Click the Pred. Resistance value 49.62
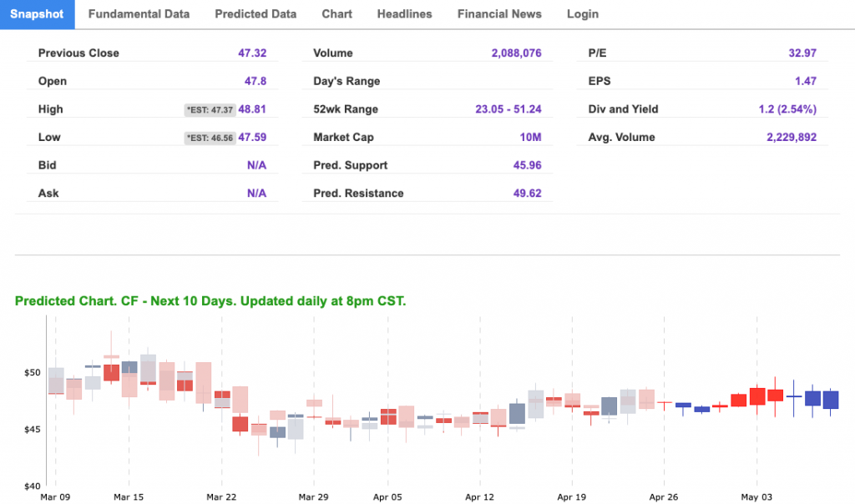Viewport: 855px width, 504px height. point(527,194)
